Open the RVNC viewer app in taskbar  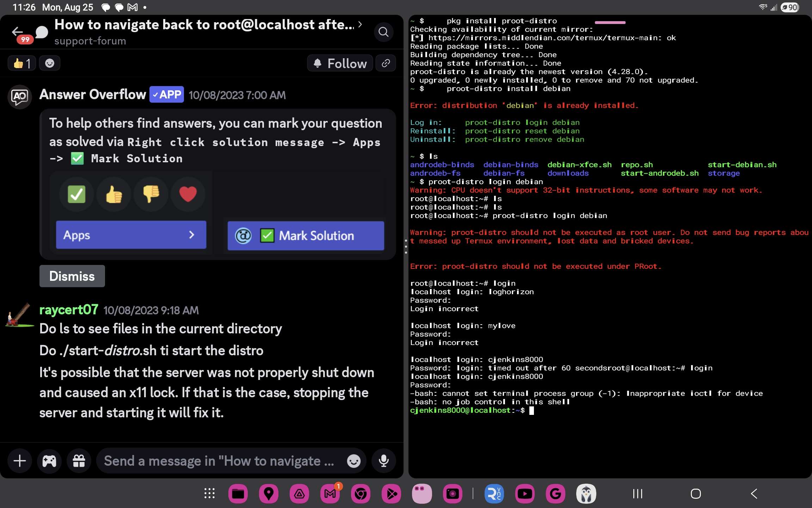tap(494, 494)
